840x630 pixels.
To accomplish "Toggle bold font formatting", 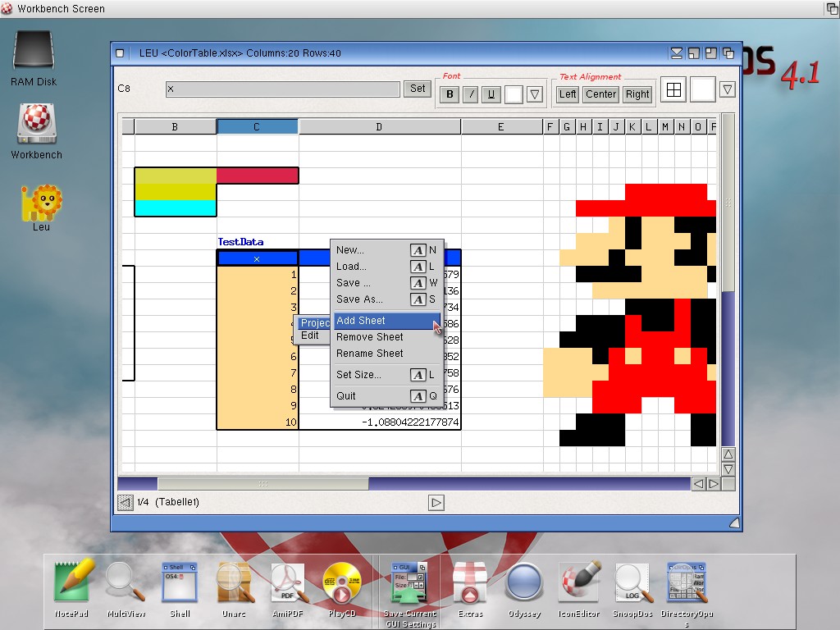I will 450,94.
